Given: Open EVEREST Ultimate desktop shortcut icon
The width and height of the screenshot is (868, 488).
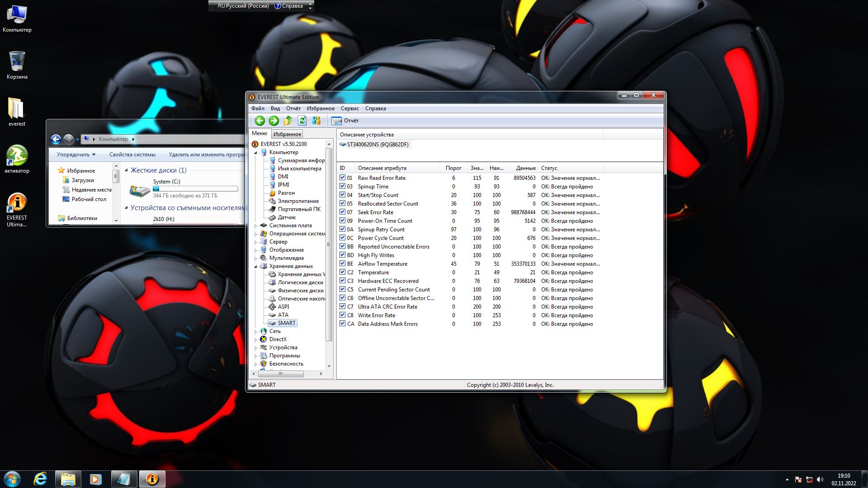Looking at the screenshot, I should (x=17, y=210).
